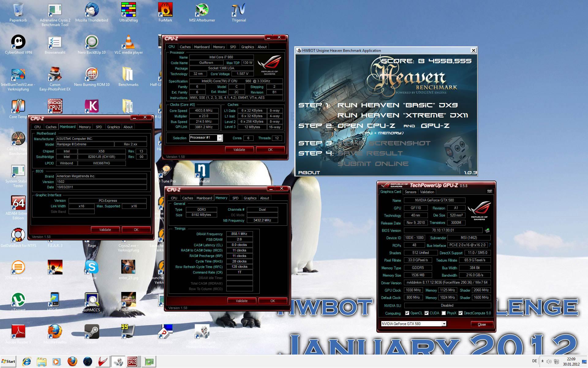Click Open CPU-Z in Heaven step 2
Screen dimensions: 588x368
366,126
